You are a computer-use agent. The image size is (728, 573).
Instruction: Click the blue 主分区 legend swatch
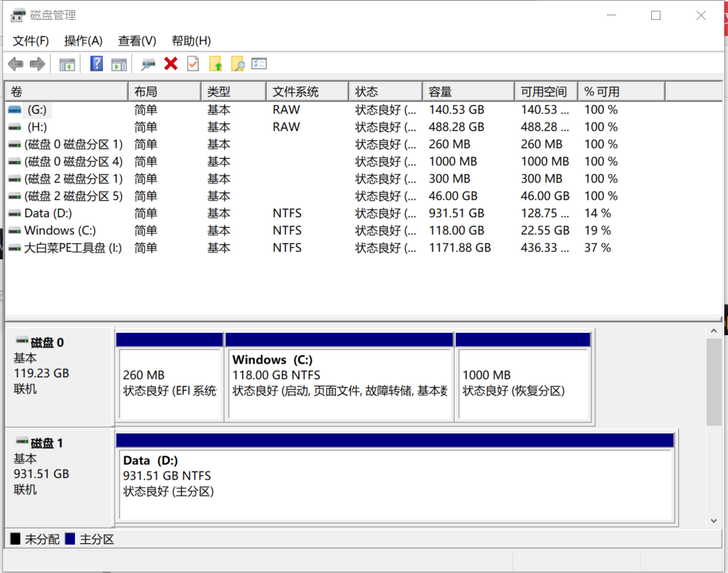pos(70,538)
